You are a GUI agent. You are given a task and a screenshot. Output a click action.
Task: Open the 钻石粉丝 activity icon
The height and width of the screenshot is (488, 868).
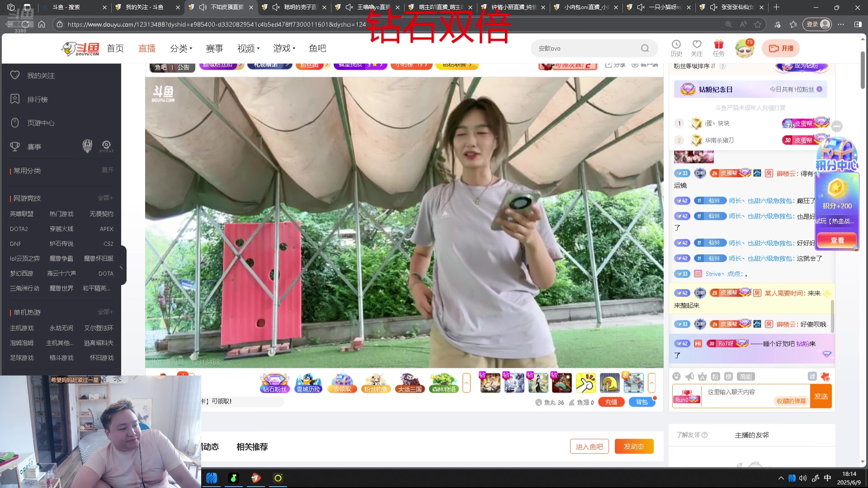click(x=274, y=383)
